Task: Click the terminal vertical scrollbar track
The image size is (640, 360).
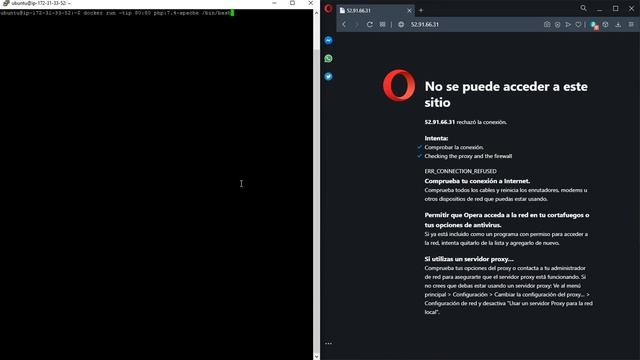Action: click(x=316, y=184)
